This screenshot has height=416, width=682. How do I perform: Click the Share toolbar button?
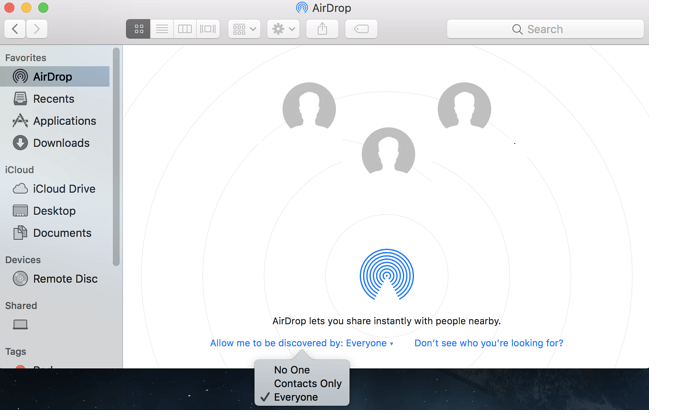coord(322,29)
